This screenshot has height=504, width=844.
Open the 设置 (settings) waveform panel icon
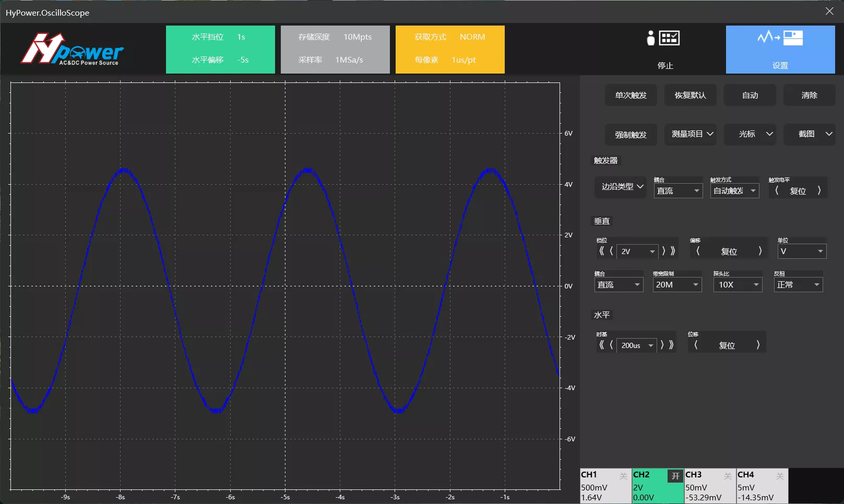point(780,38)
